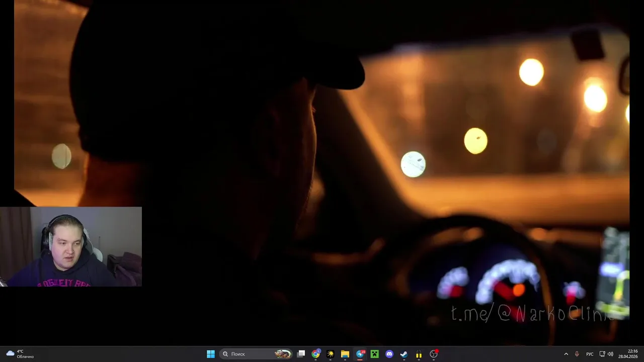Open Minecraft creeper icon on taskbar
644x362 pixels.
[374, 354]
